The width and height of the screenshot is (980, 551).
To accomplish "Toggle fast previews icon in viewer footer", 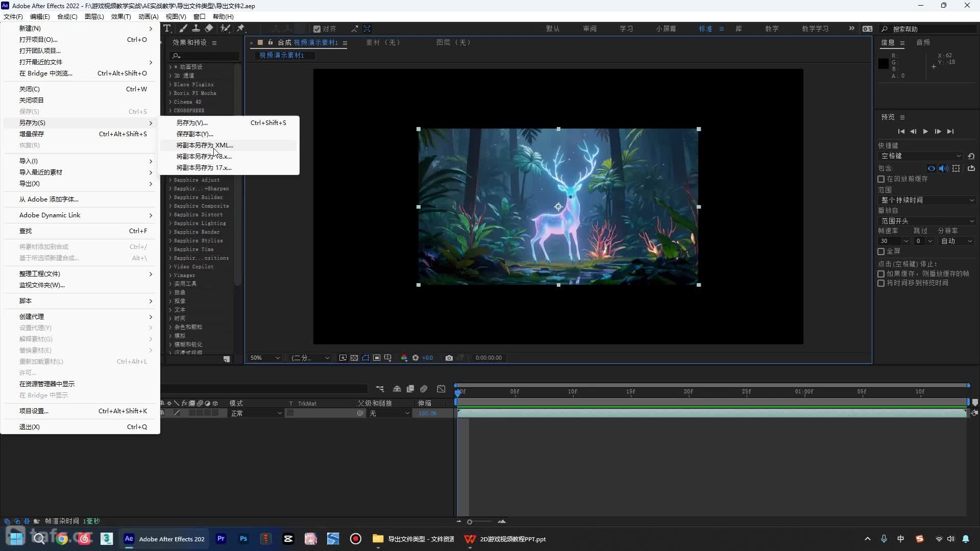I will pyautogui.click(x=343, y=358).
